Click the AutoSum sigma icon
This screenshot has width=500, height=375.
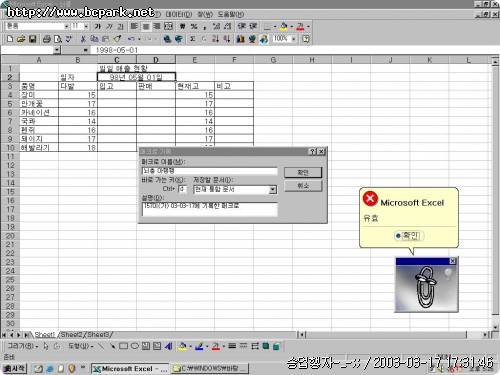point(192,39)
